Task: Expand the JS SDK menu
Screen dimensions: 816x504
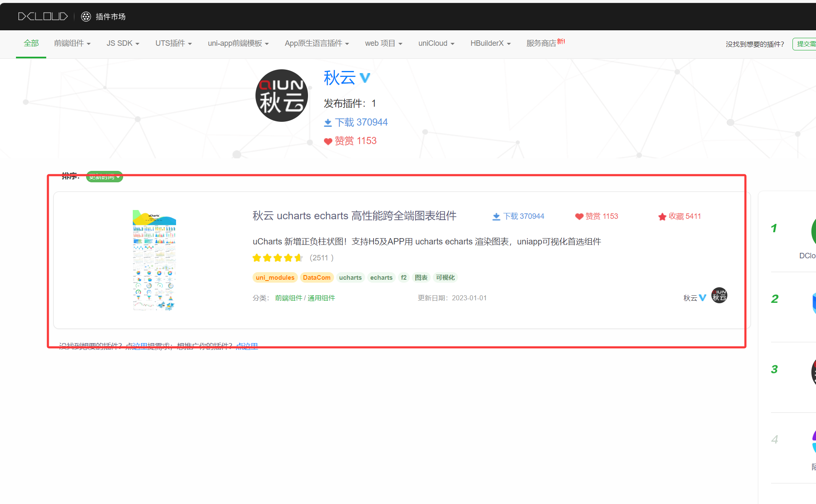Action: click(123, 43)
